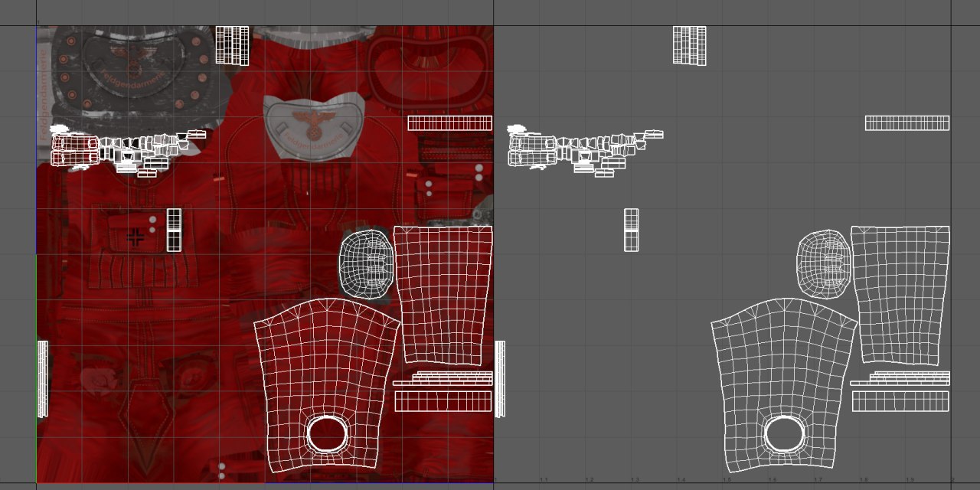The width and height of the screenshot is (980, 490).
Task: Pick the small grid shell at the top of the texture
Action: click(232, 45)
